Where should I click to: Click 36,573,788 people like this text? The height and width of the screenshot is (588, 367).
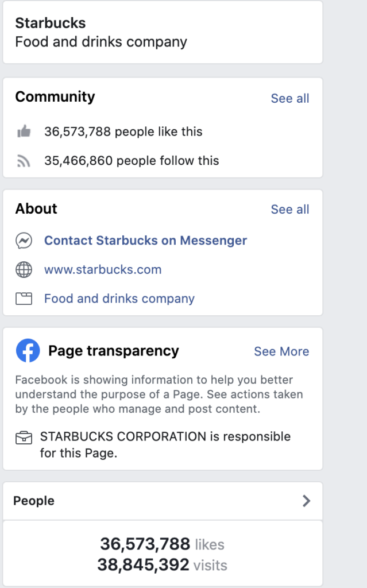123,131
